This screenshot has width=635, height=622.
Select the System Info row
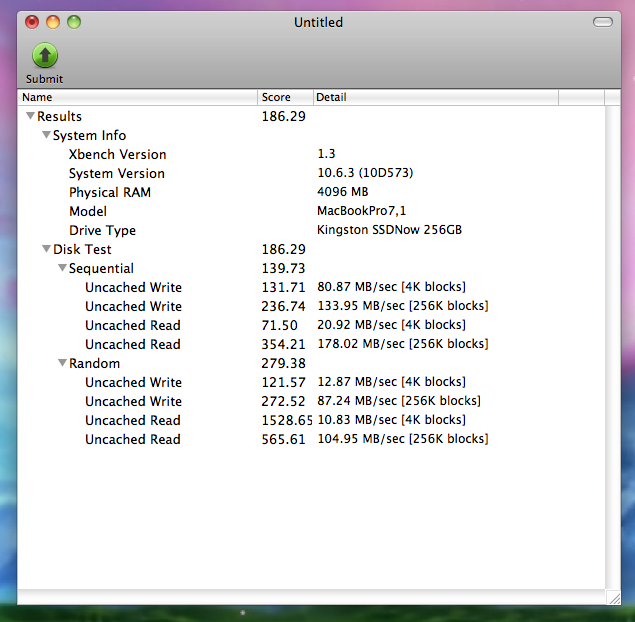(x=311, y=135)
